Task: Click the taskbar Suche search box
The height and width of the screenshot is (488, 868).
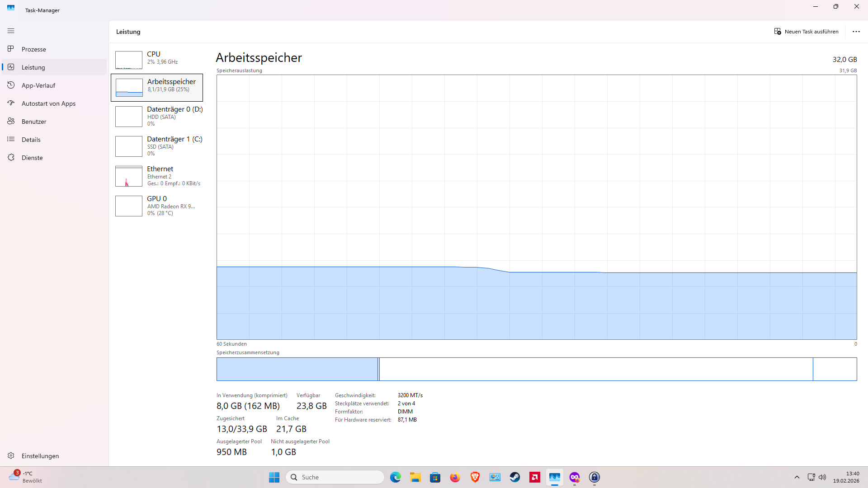Action: click(335, 477)
